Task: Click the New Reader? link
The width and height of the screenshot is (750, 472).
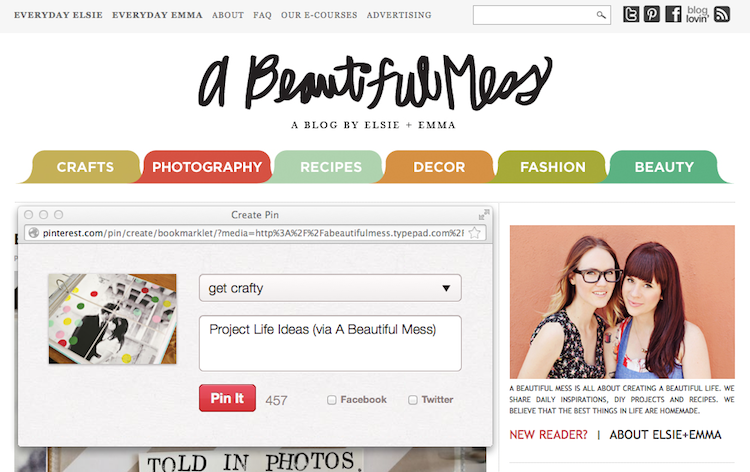Action: (x=548, y=435)
